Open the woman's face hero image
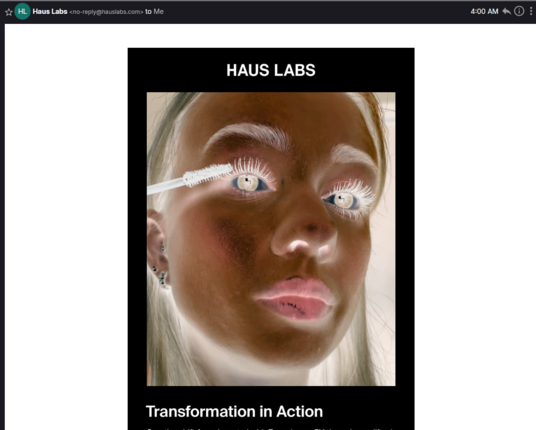This screenshot has height=430, width=536. [271, 239]
